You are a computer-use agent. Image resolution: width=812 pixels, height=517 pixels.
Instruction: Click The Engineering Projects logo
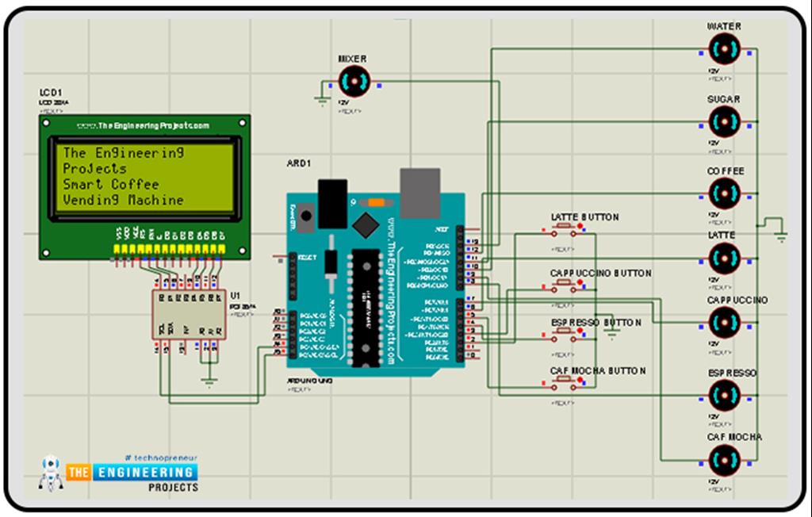[x=119, y=473]
